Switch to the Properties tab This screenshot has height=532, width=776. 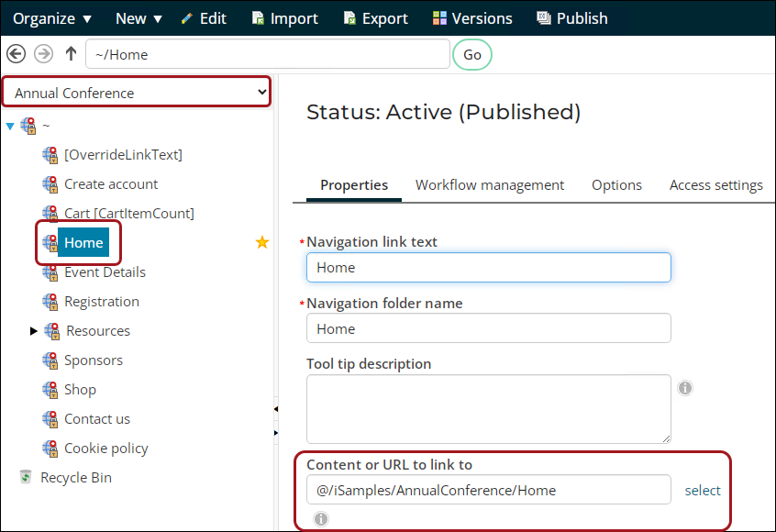click(354, 185)
